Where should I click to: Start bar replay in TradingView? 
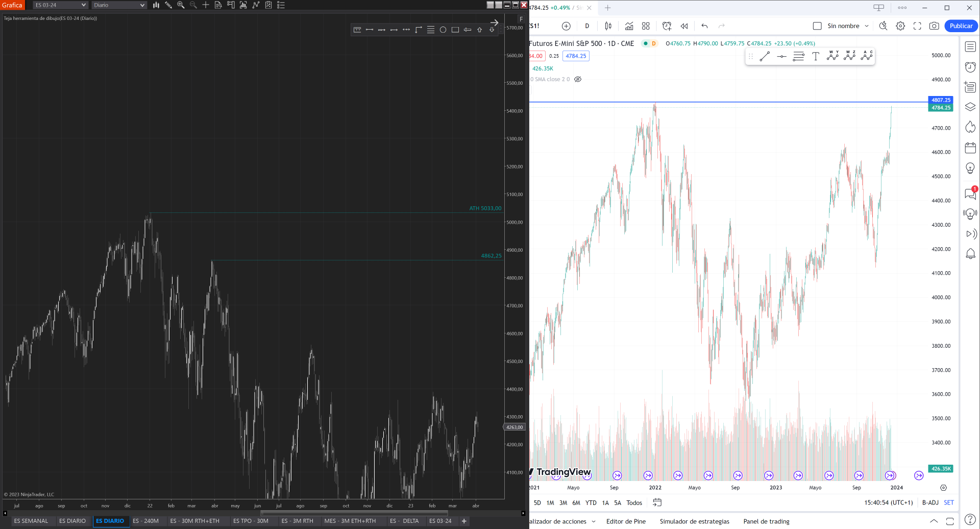point(684,26)
